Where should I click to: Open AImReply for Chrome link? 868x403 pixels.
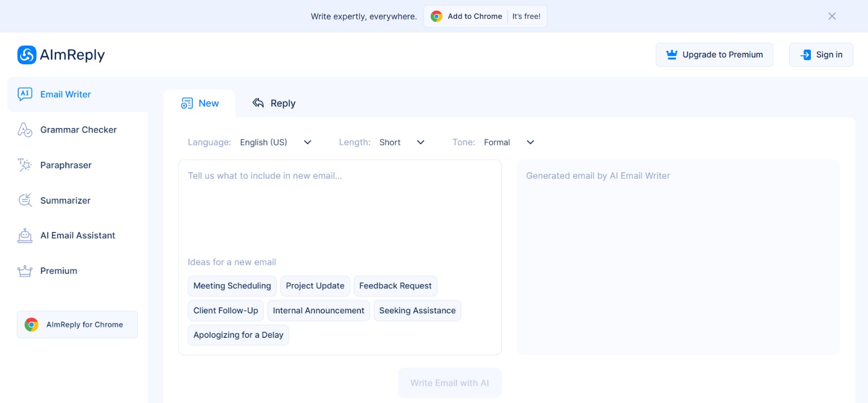point(77,325)
